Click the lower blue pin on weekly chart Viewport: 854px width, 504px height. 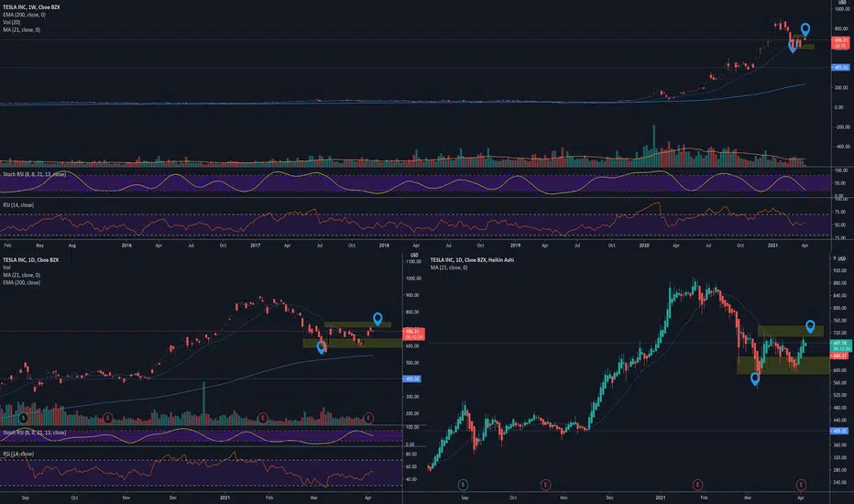793,47
